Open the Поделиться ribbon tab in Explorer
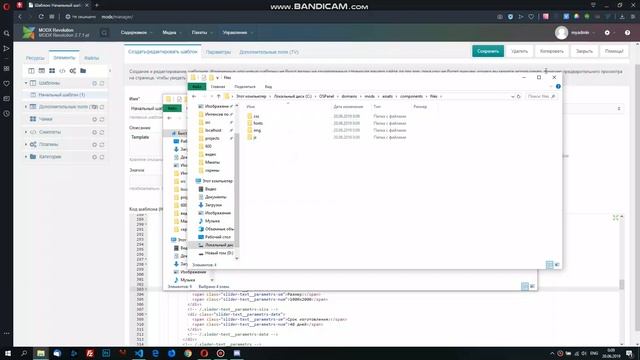This screenshot has height=360, width=640. point(245,87)
